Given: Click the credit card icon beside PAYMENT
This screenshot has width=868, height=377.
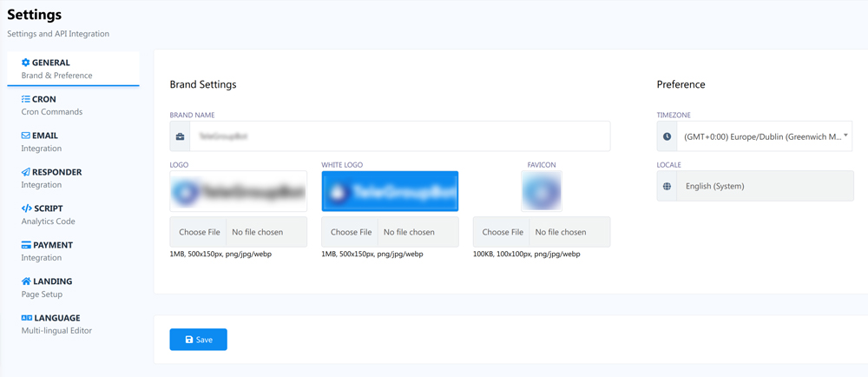Looking at the screenshot, I should tap(26, 245).
